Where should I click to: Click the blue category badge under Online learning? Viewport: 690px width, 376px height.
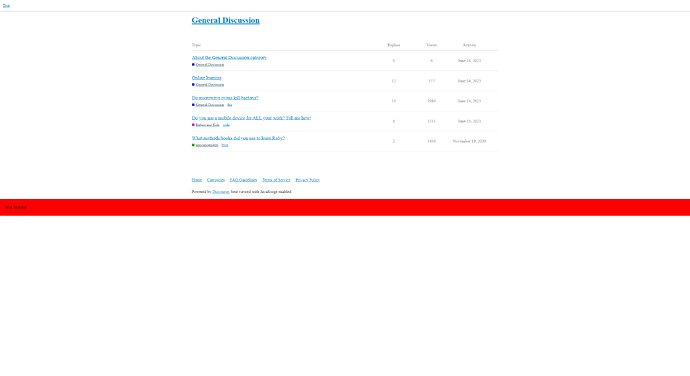[193, 85]
